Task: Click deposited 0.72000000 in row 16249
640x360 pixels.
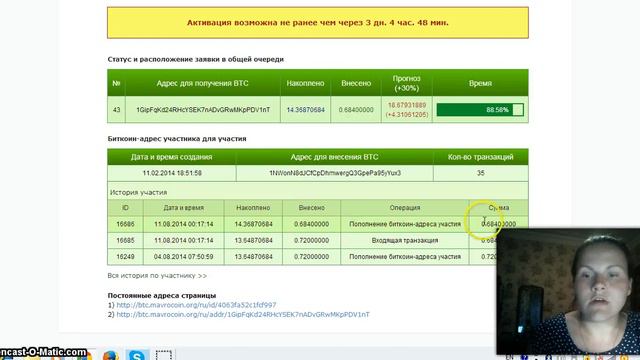Action: (x=311, y=257)
